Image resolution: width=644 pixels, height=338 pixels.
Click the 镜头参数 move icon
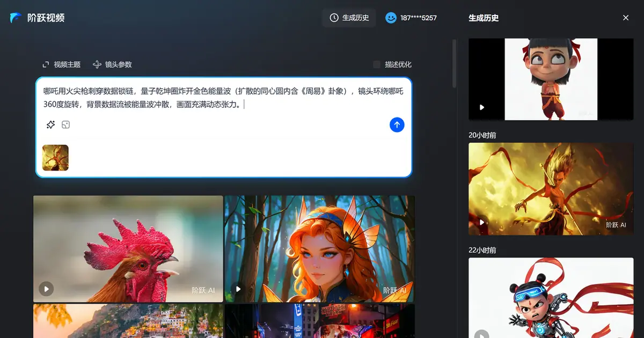(97, 64)
